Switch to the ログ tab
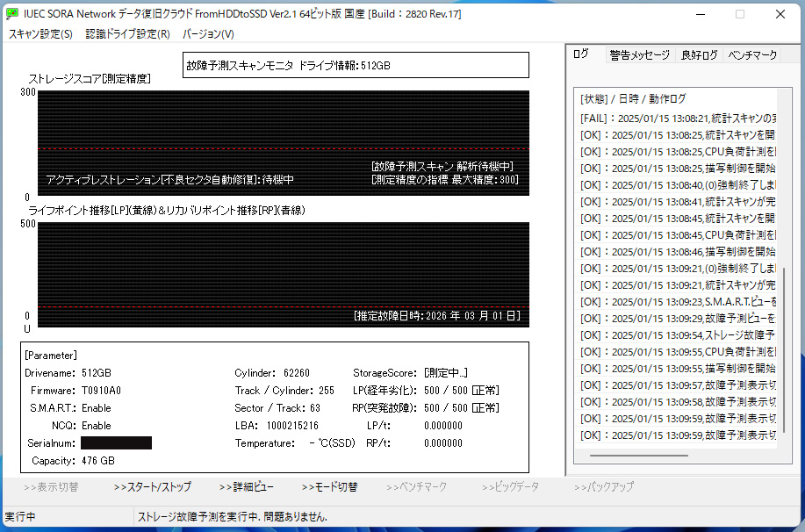 tap(581, 54)
